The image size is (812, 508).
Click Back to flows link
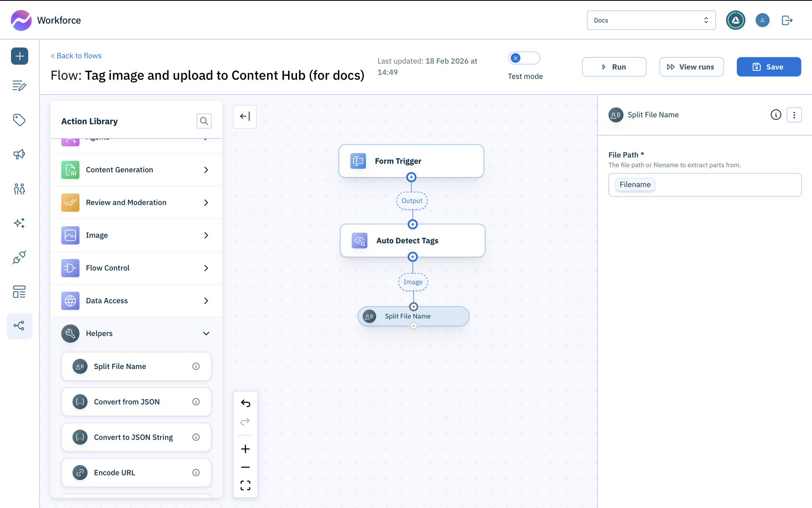click(76, 56)
